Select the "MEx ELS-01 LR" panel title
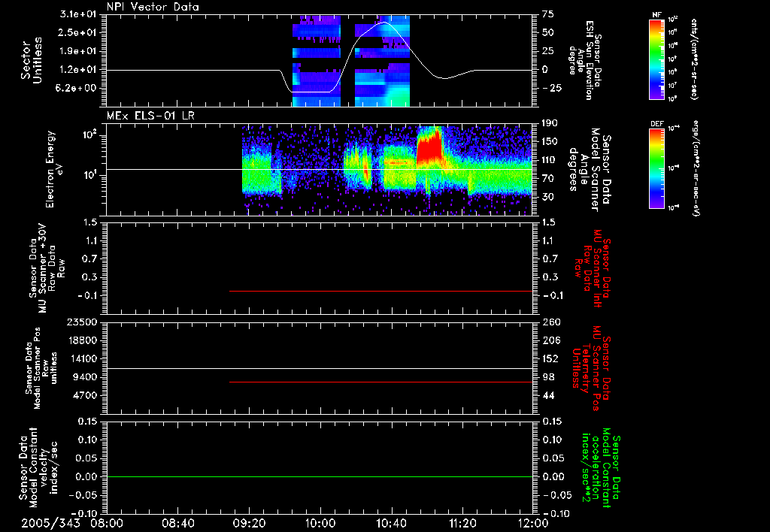Viewport: 770px width, 532px height. (x=150, y=116)
